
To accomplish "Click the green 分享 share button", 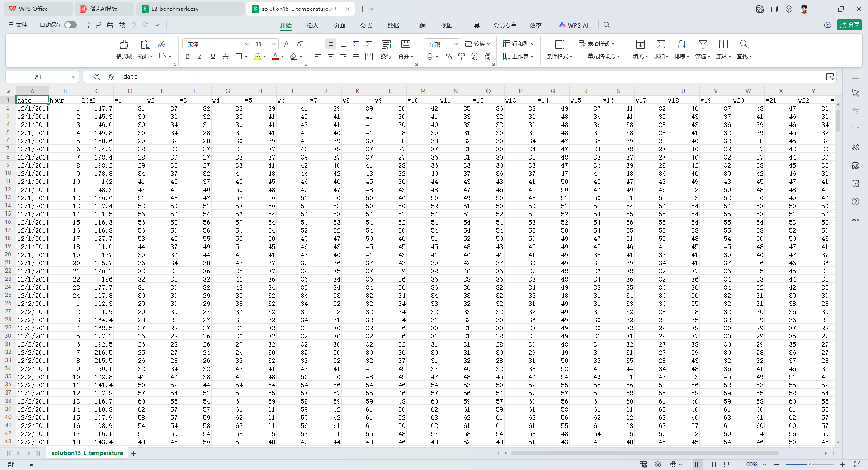I will 849,25.
